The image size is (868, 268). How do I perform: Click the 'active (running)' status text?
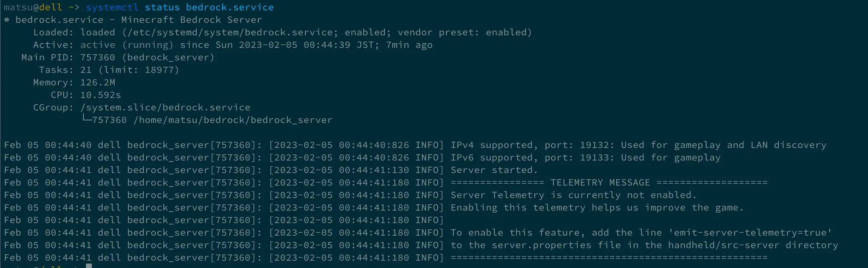(127, 45)
